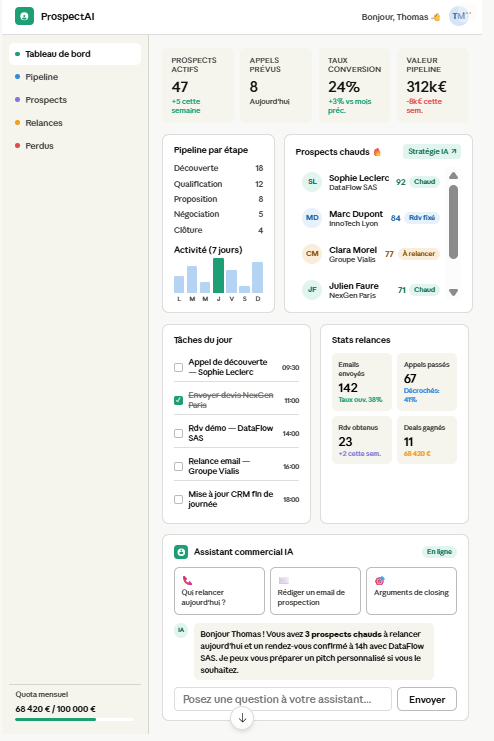Click the CM avatar for Clara Morel

click(x=312, y=253)
